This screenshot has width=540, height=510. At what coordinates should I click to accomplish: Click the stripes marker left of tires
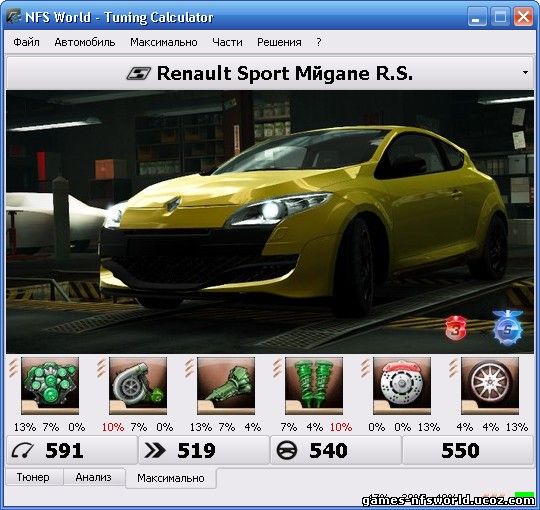pos(453,367)
